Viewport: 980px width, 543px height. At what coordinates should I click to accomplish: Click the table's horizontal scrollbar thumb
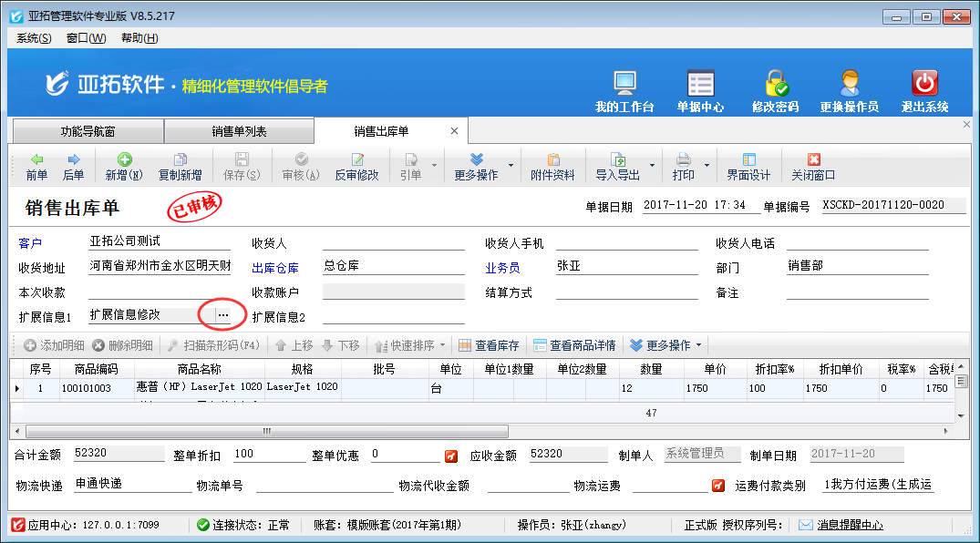(266, 431)
